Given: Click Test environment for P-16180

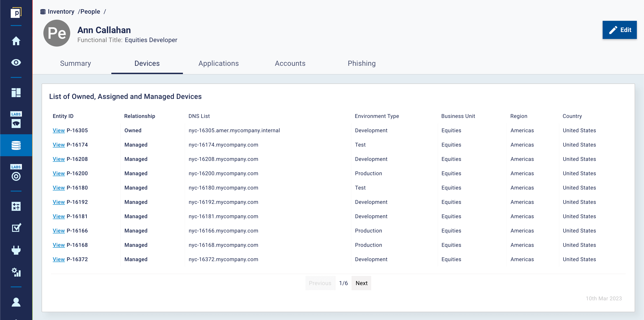Looking at the screenshot, I should click(360, 188).
